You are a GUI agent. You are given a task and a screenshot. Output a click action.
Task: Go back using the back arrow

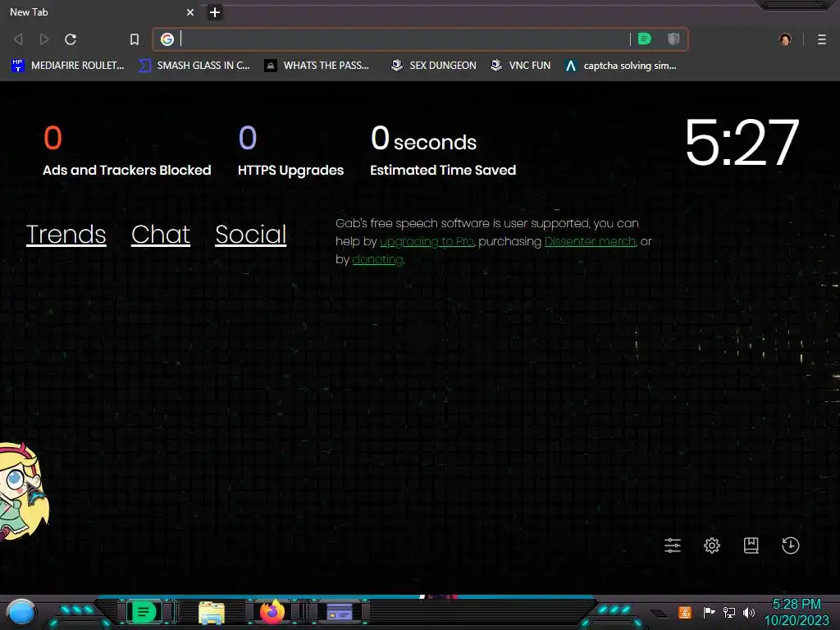coord(18,39)
